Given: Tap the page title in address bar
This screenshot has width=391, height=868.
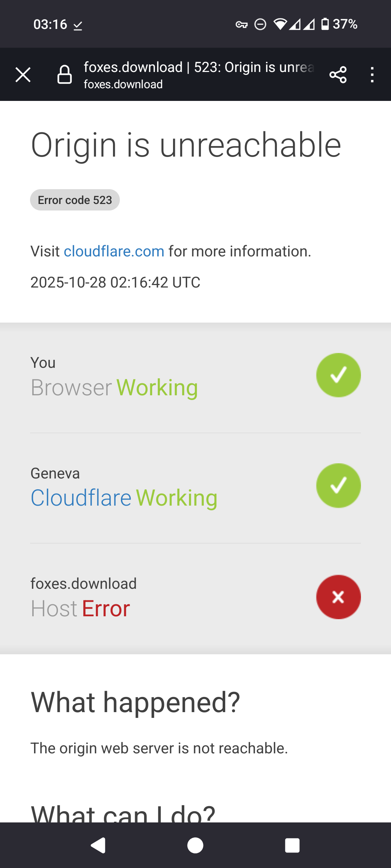Looking at the screenshot, I should (x=199, y=67).
